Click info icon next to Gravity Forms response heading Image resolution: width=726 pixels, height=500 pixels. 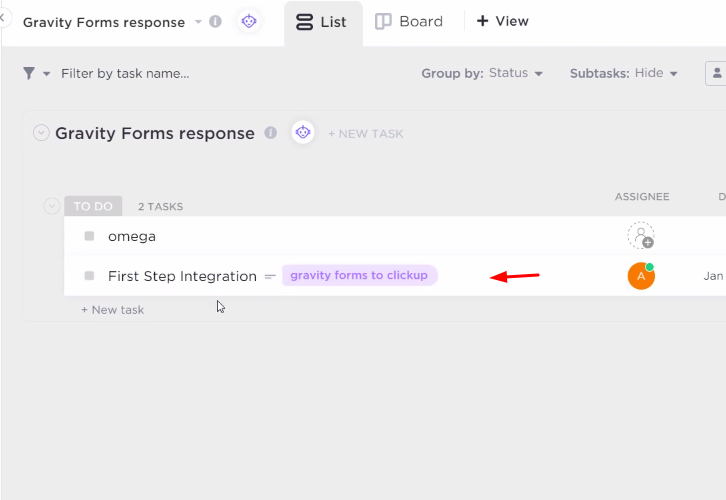[270, 133]
